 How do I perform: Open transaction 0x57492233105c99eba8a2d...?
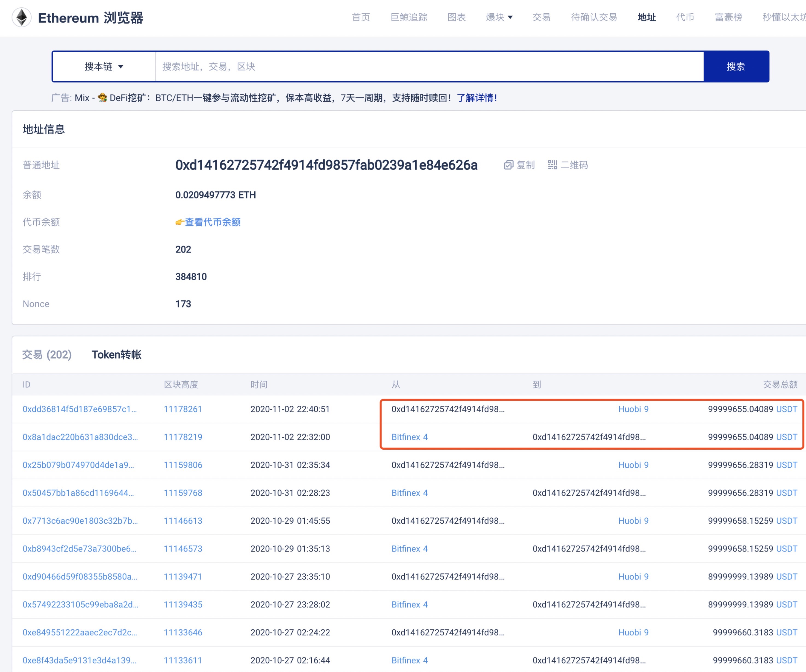81,605
